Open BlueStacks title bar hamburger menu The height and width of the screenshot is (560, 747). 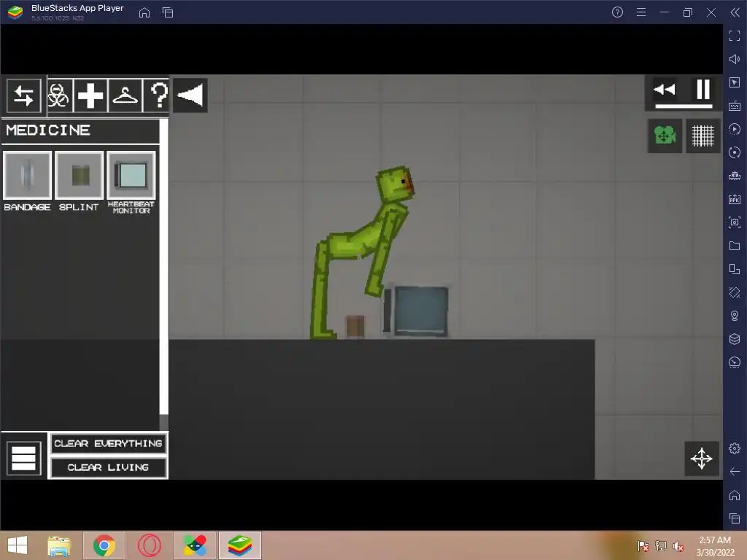point(641,12)
